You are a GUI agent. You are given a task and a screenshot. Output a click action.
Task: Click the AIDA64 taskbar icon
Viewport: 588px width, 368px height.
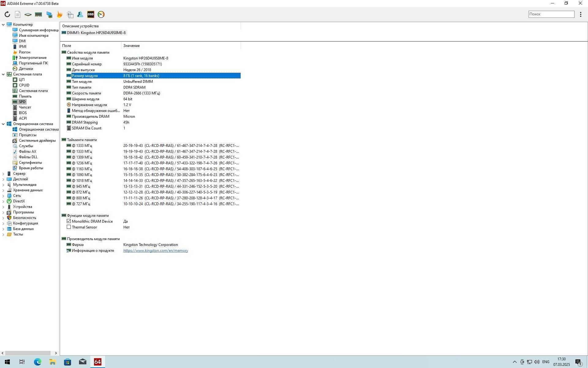click(97, 362)
